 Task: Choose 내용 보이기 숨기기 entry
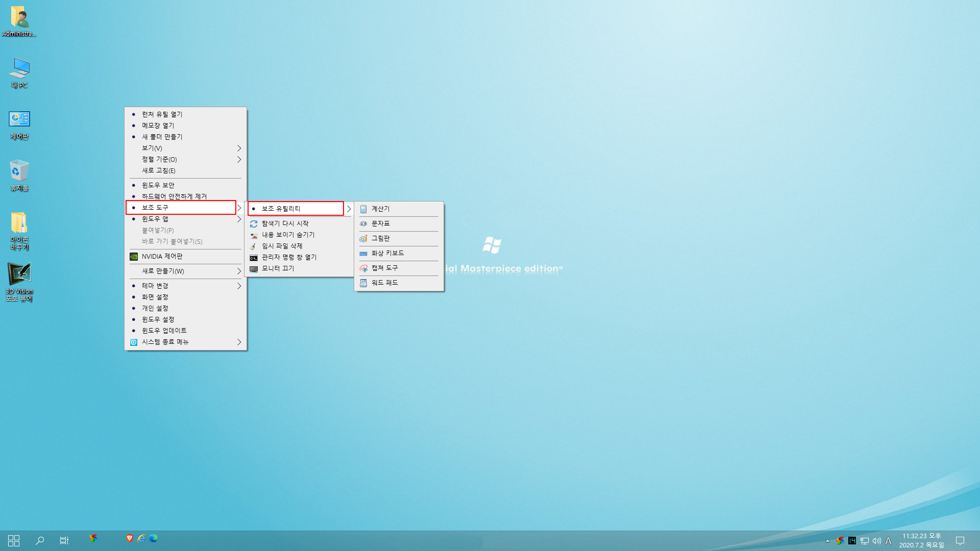click(300, 235)
